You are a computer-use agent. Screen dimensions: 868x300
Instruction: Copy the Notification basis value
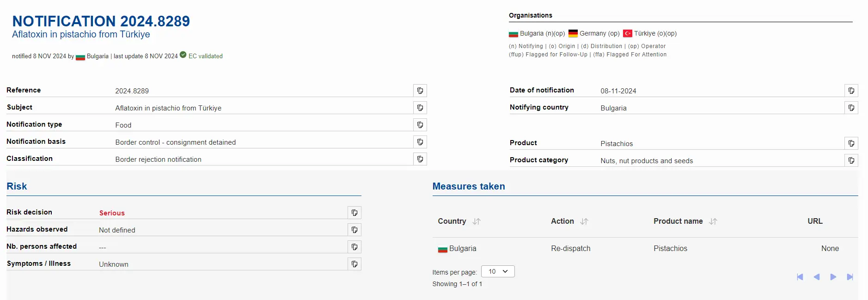[x=420, y=142]
